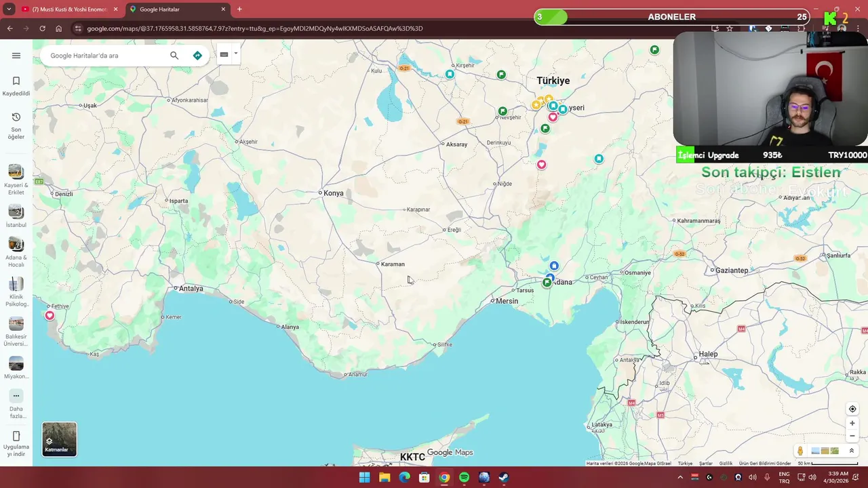Click Ürün Geri Bildirimi Gönder link
The width and height of the screenshot is (868, 488).
tap(765, 464)
